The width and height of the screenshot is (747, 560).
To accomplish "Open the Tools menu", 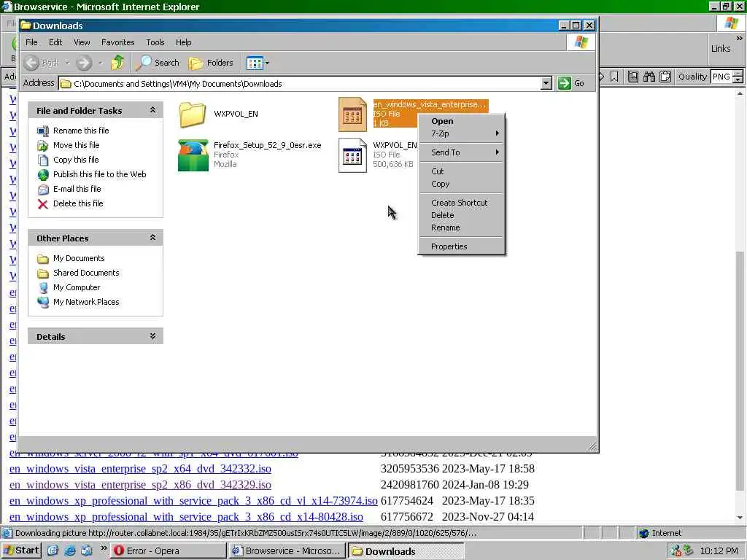I will coord(155,42).
